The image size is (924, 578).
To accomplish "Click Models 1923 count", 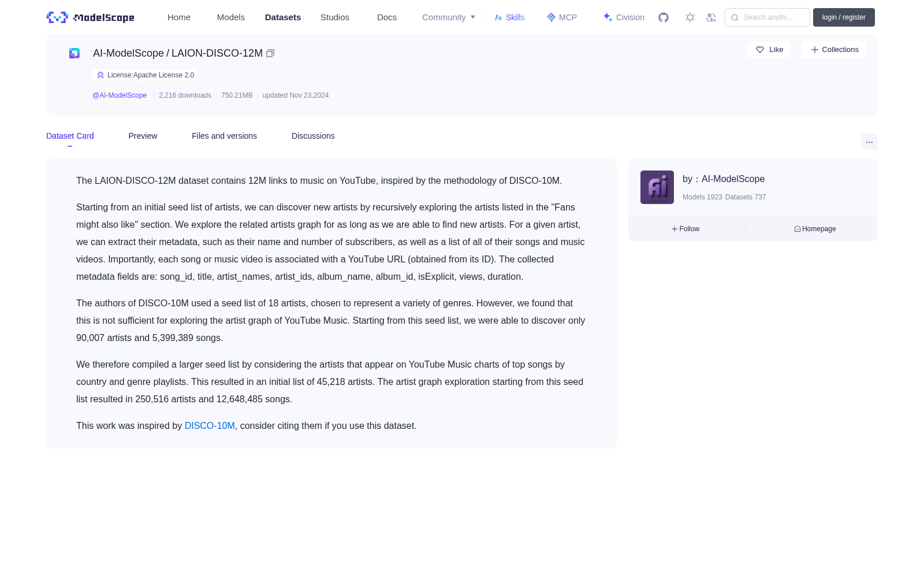I will pyautogui.click(x=702, y=197).
